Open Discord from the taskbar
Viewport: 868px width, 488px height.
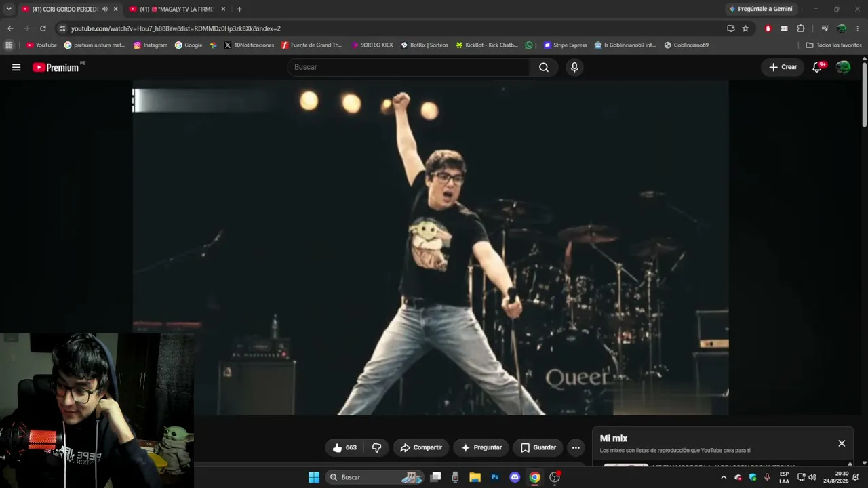pyautogui.click(x=515, y=477)
